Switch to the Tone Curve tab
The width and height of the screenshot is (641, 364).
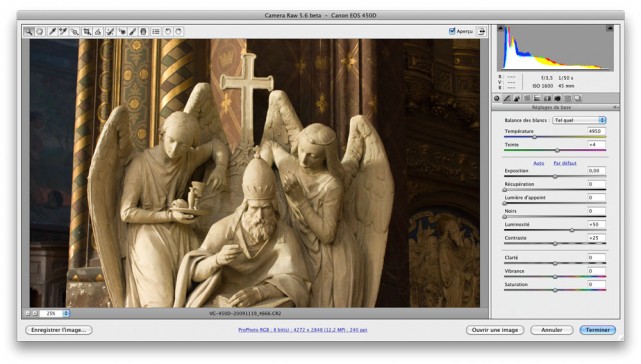click(x=507, y=98)
